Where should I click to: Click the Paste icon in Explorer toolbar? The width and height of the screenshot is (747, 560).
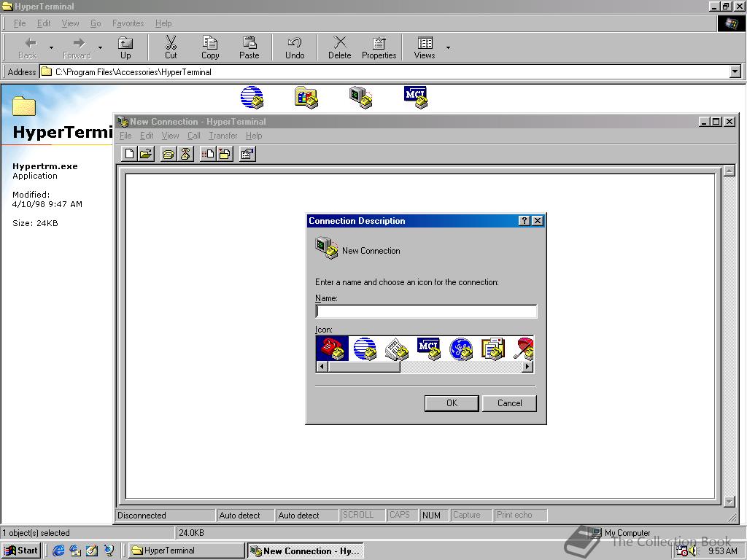click(249, 47)
